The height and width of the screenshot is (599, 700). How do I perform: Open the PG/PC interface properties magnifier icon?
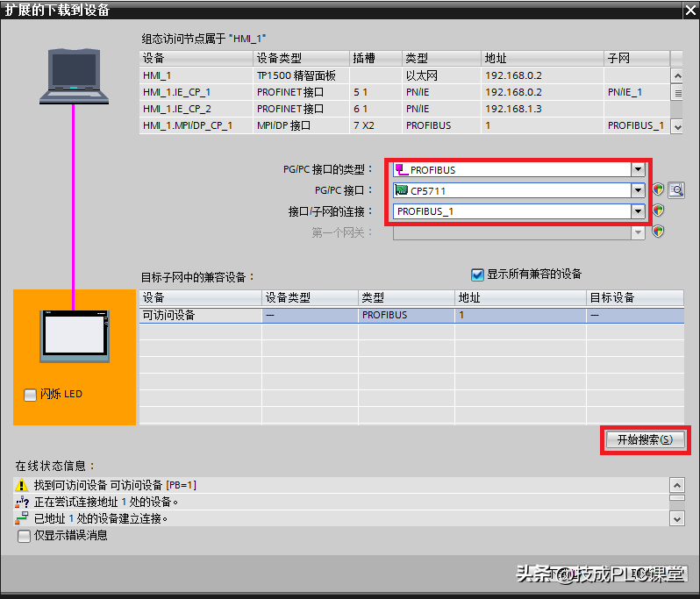pyautogui.click(x=675, y=190)
